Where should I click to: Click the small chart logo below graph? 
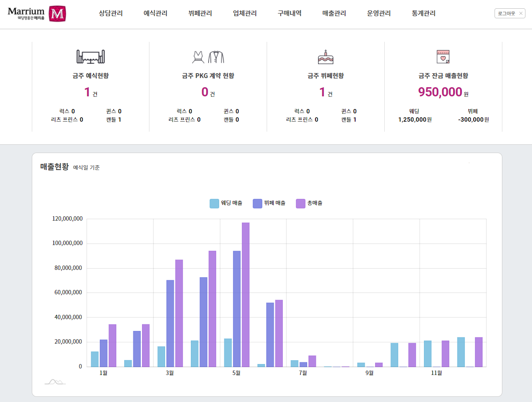click(x=55, y=382)
